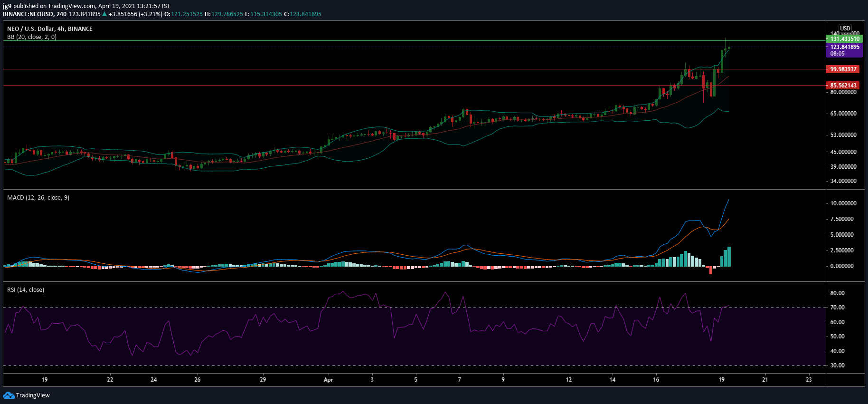
Task: Click the USD currency button
Action: 845,29
